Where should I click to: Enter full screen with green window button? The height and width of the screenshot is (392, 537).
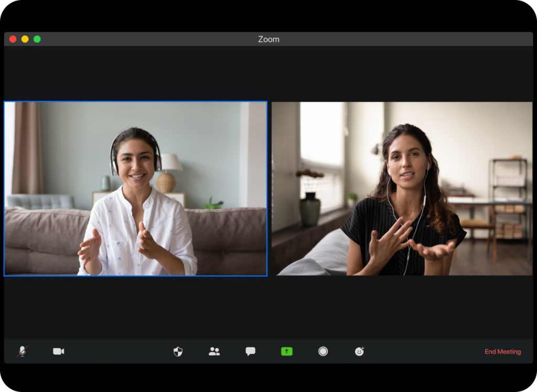pos(37,39)
